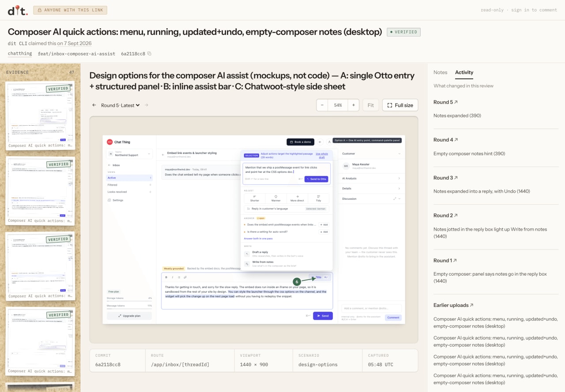Click the Design options heading text
The width and height of the screenshot is (565, 392).
pyautogui.click(x=252, y=81)
